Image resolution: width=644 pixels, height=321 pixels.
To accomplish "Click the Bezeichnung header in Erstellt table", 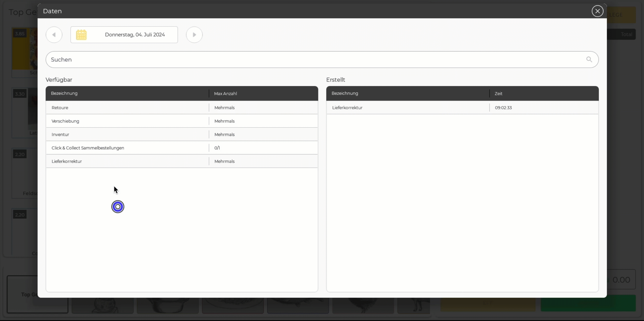I will [345, 93].
